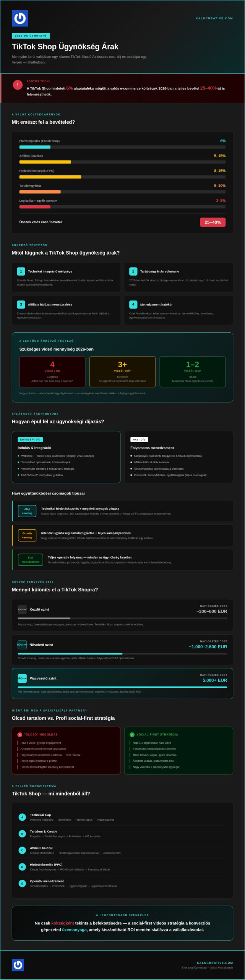This screenshot has height=980, width=245.
Task: Click the "~1.000–2.500 EUR" cost value
Action: click(x=208, y=647)
